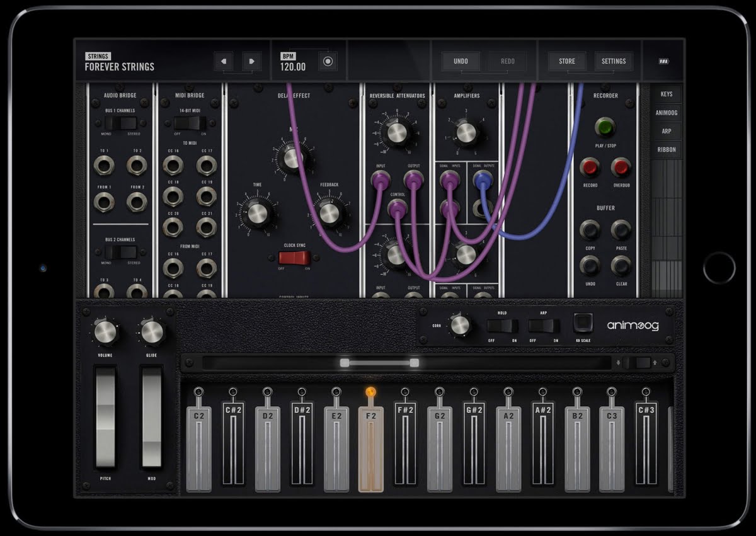The height and width of the screenshot is (536, 756).
Task: Click the Corr knob in keyboard panel
Action: tap(461, 326)
